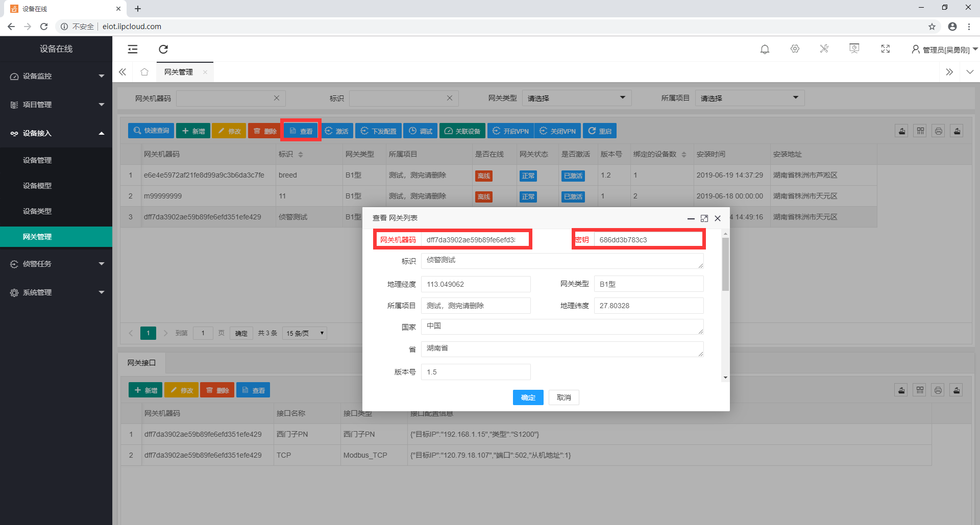Click the 关闭VPN button
The image size is (980, 525).
tap(557, 131)
